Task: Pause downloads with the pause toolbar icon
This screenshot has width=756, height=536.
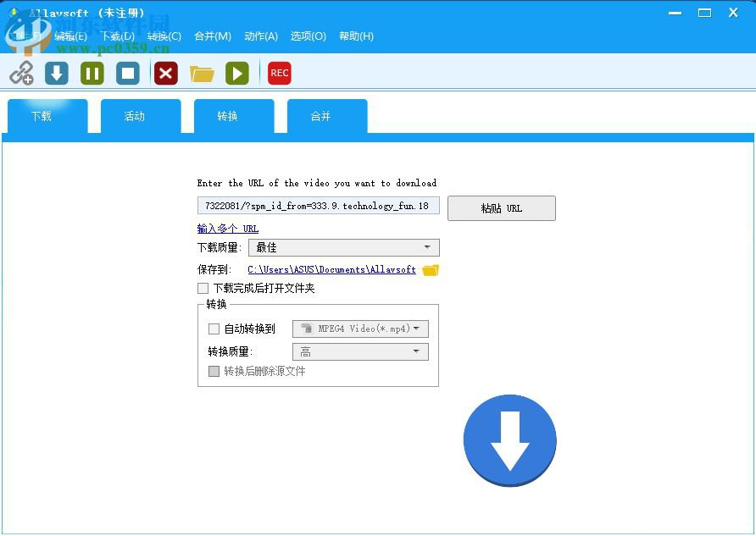Action: point(92,73)
